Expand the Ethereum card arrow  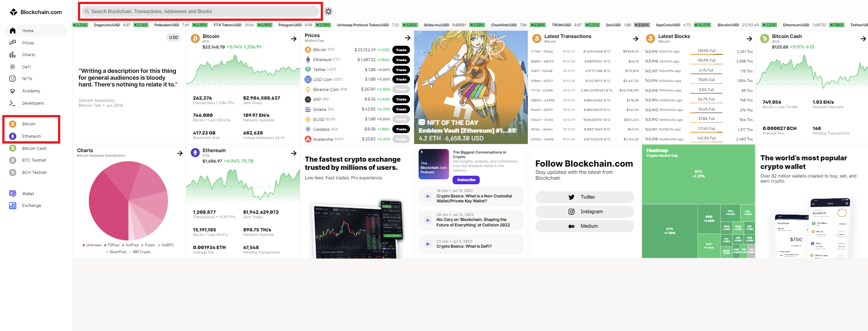[x=294, y=153]
